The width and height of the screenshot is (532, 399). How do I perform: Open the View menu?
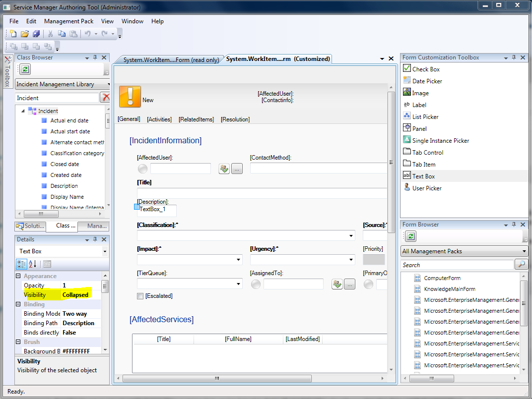click(107, 21)
